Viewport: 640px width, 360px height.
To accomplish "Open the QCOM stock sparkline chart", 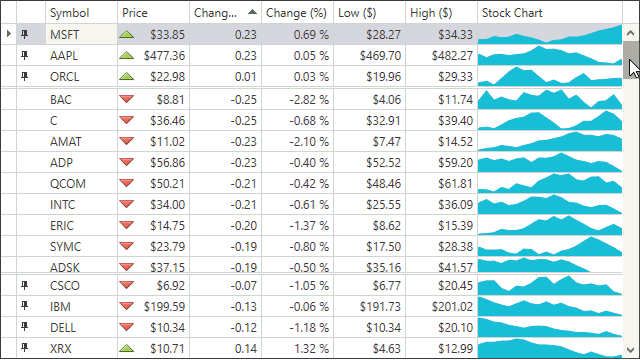I will coord(550,183).
